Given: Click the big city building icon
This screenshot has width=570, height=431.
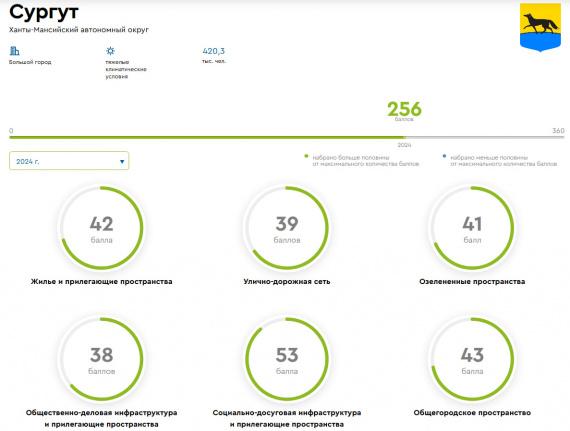Looking at the screenshot, I should 15,51.
